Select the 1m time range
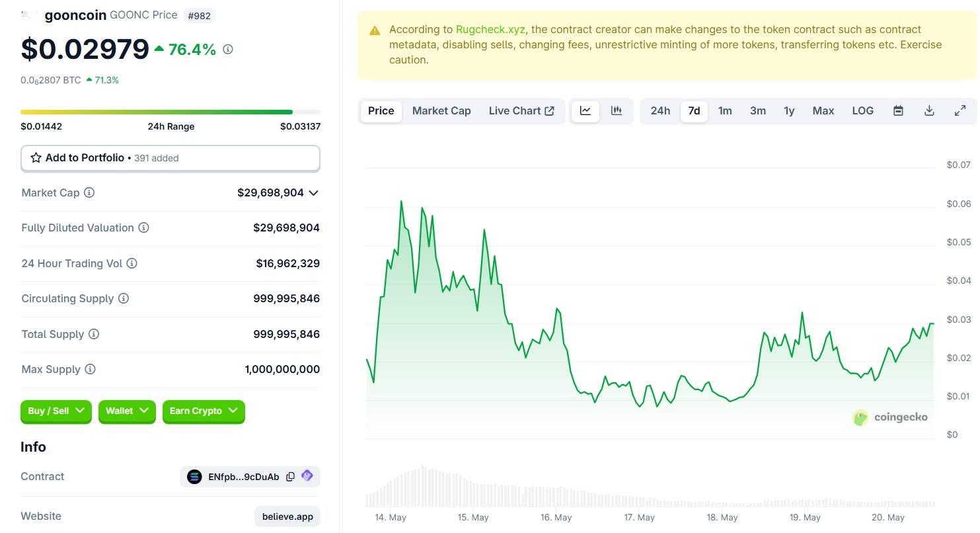Screen dimensions: 980x533 (725, 111)
